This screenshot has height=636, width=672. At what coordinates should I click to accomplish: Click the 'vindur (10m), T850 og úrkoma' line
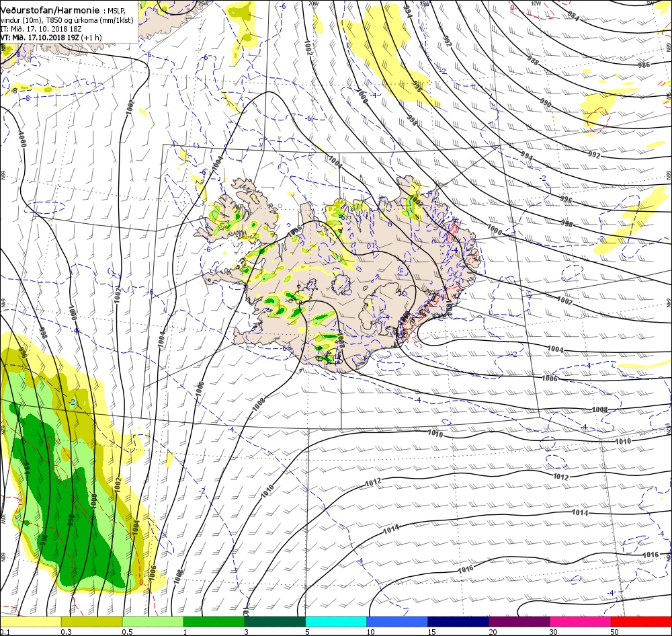pos(67,20)
